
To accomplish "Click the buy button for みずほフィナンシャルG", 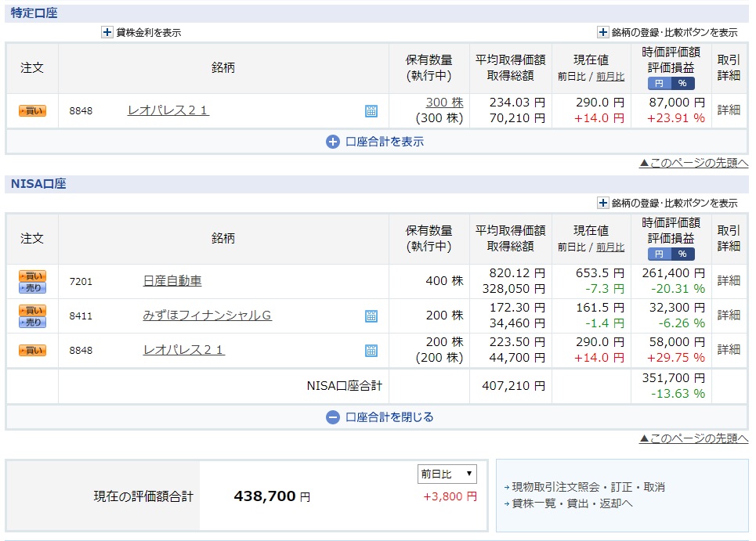I will point(32,310).
